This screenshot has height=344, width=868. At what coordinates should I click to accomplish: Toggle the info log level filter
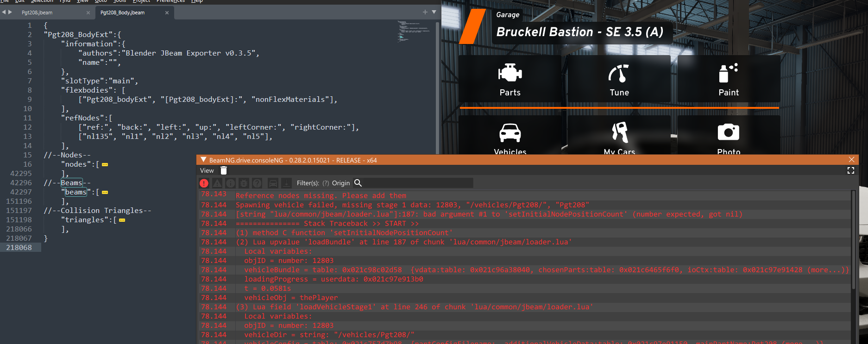pos(231,183)
